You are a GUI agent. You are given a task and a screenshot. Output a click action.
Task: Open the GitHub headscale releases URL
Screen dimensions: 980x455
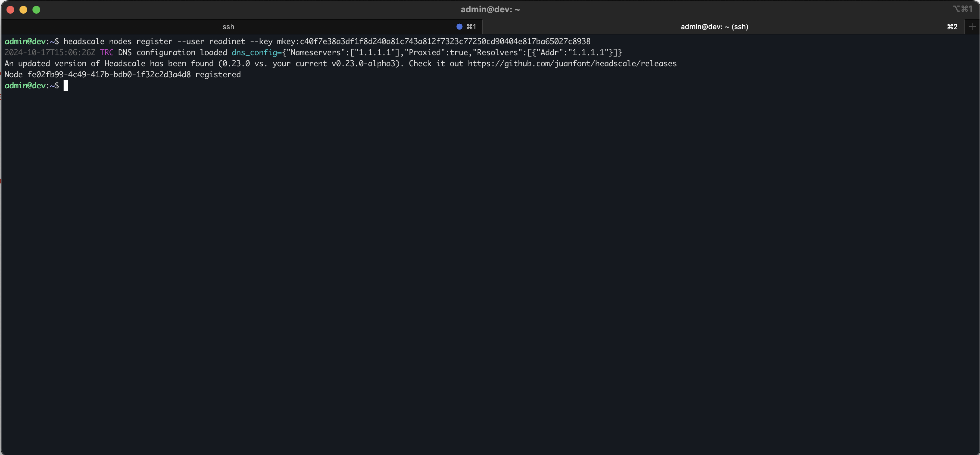[572, 64]
